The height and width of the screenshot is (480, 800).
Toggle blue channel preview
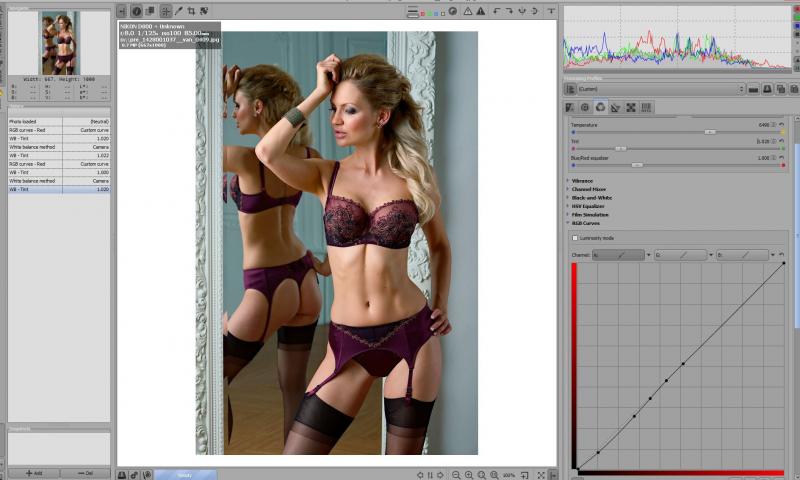point(436,13)
